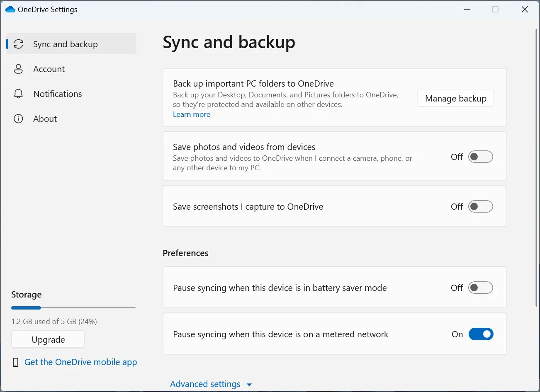Click the Sync and backup refresh icon

tap(18, 44)
